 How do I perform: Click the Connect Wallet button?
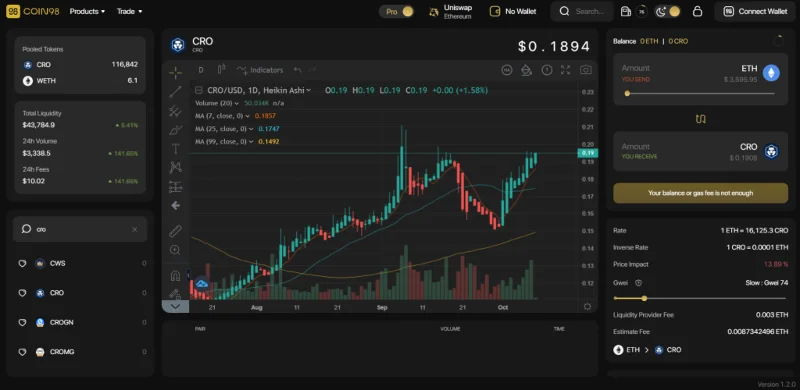[x=756, y=11]
